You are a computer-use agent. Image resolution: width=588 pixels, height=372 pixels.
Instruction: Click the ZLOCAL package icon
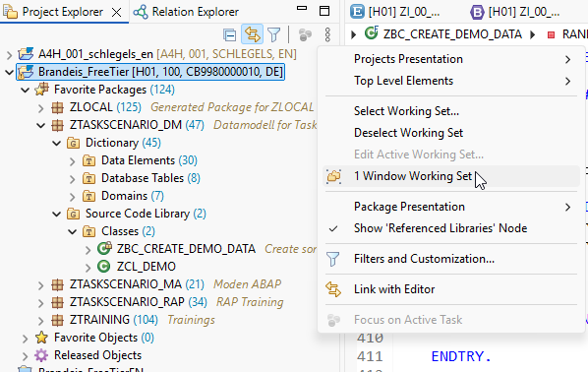tap(57, 107)
